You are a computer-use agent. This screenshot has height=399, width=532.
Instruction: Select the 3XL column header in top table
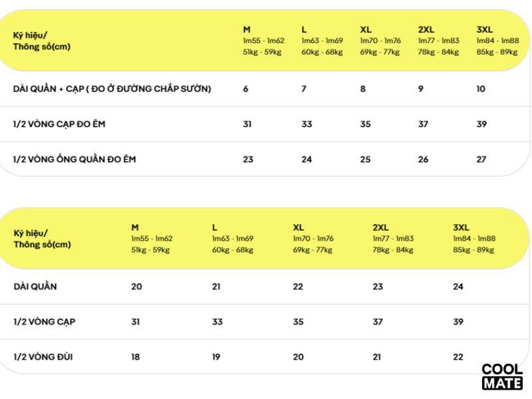[x=485, y=29]
